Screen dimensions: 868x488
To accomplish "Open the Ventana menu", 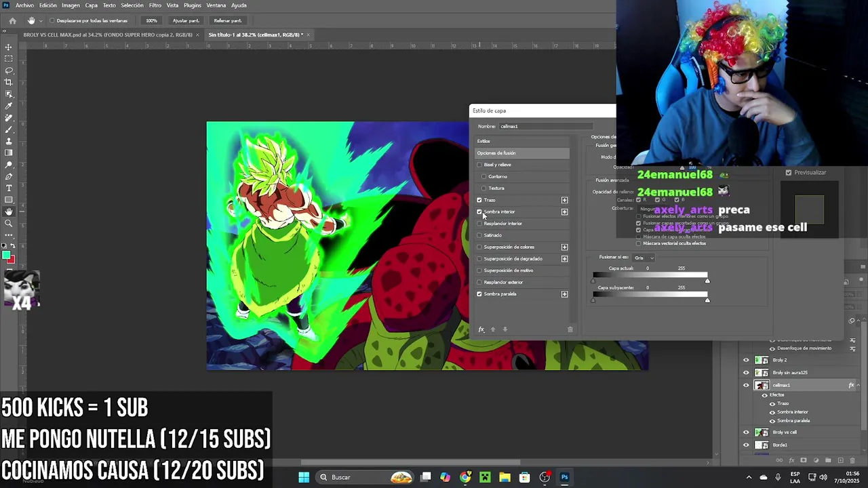I will [x=216, y=5].
